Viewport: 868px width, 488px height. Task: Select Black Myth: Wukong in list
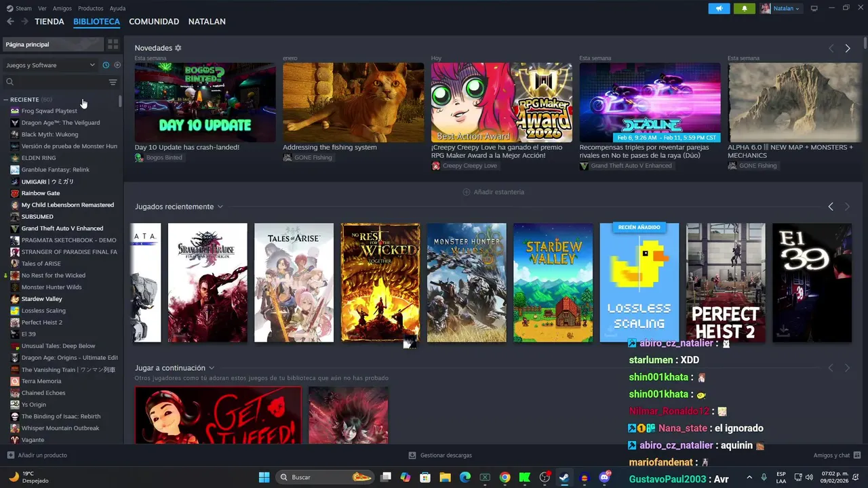pos(50,134)
